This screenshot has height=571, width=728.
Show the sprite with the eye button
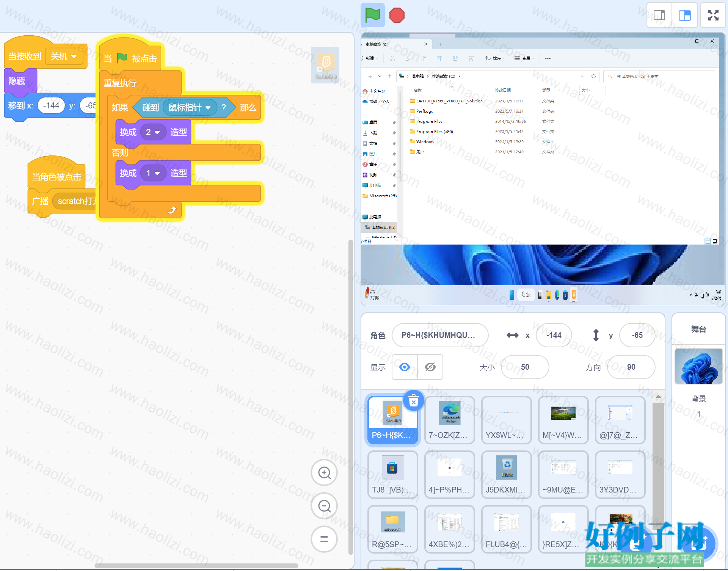click(x=405, y=367)
